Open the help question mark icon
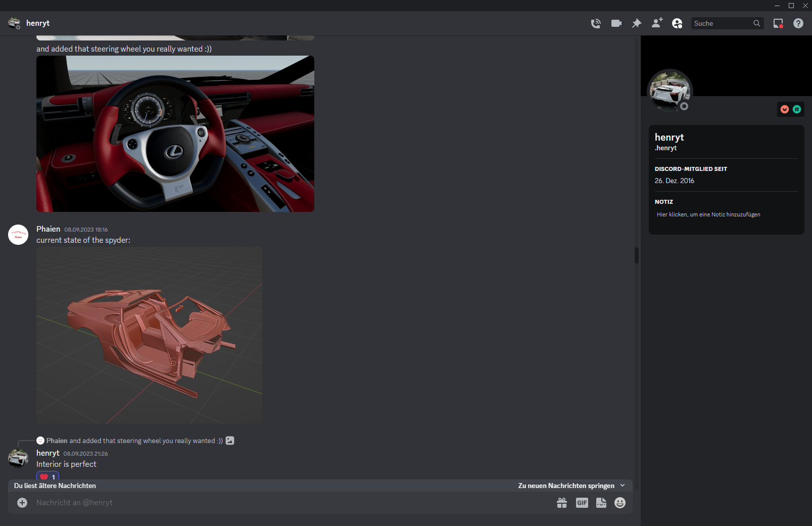The width and height of the screenshot is (812, 526). pyautogui.click(x=798, y=23)
